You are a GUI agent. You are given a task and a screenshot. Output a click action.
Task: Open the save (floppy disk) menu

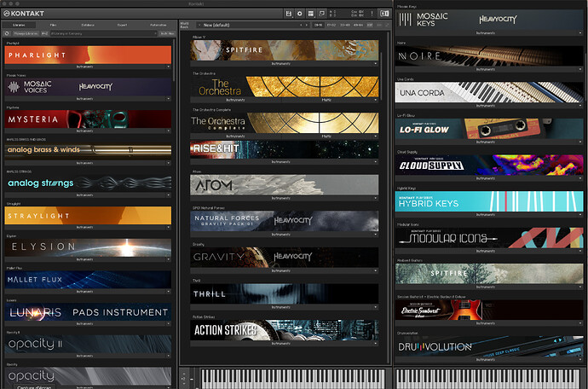click(x=288, y=14)
